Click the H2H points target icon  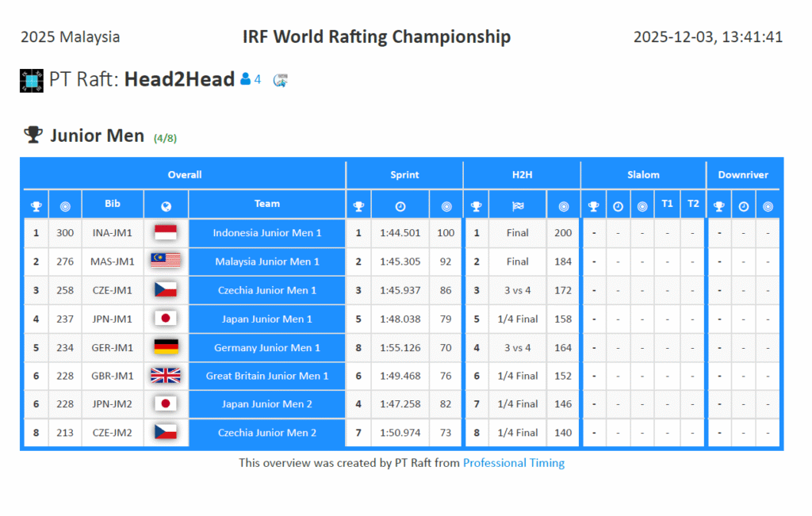(x=563, y=207)
